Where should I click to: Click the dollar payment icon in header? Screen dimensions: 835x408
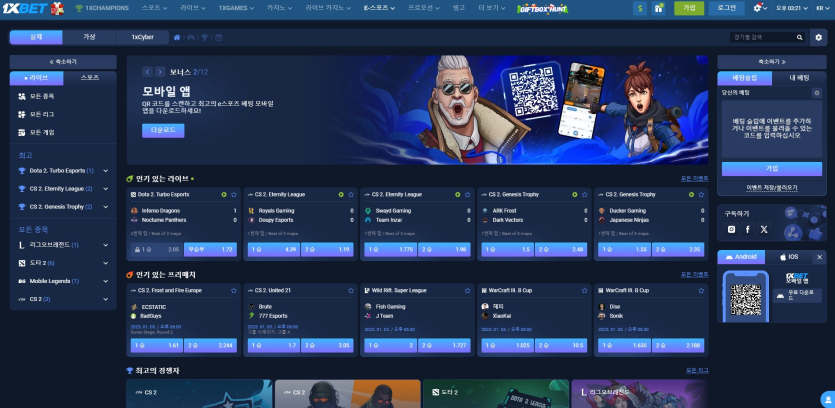click(639, 8)
